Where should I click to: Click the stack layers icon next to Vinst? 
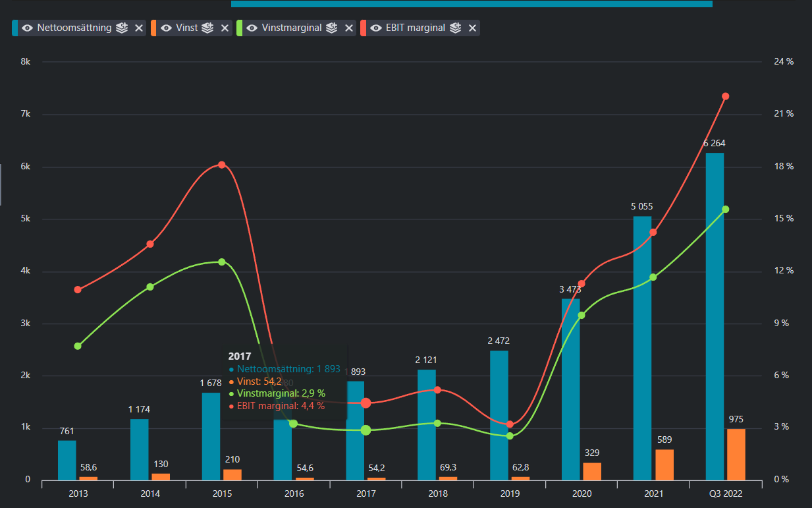pos(208,28)
